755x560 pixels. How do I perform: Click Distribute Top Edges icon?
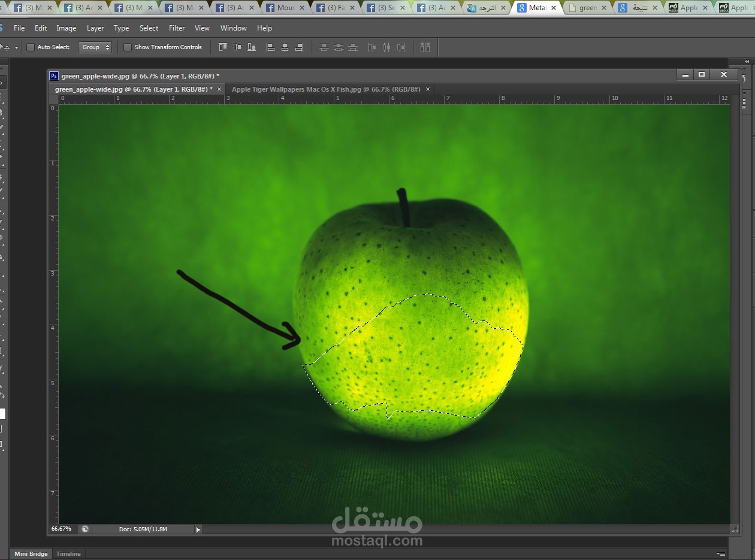(x=324, y=47)
